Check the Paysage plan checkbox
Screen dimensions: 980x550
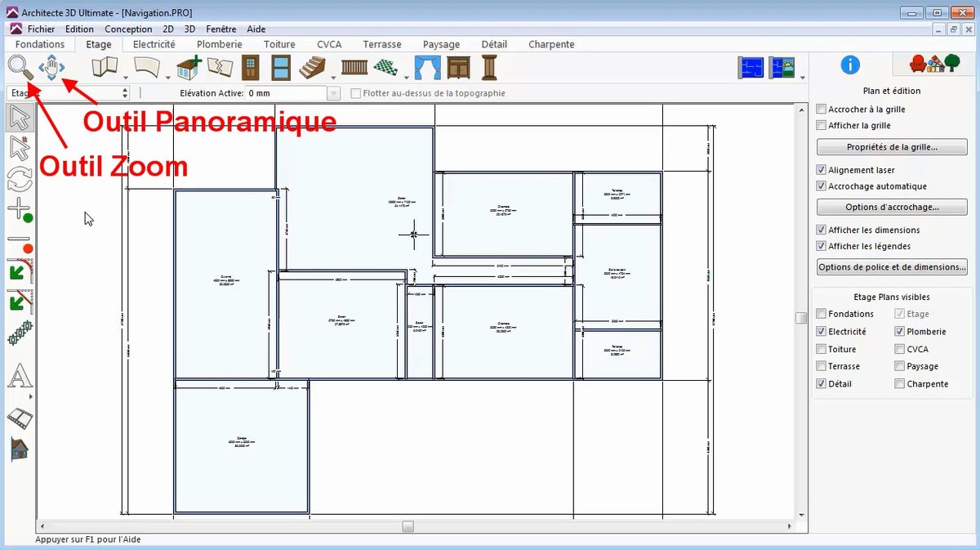[x=900, y=366]
